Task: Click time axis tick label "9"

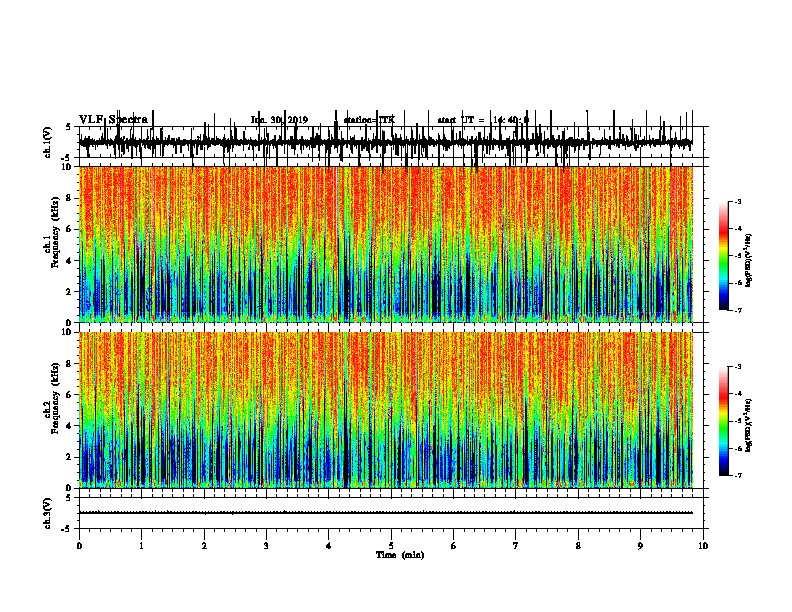Action: [640, 546]
